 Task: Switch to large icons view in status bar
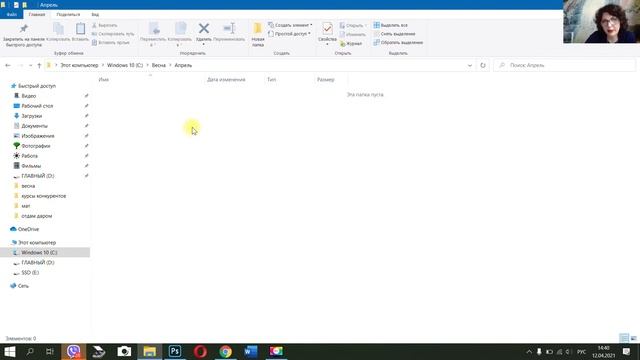[x=633, y=338]
